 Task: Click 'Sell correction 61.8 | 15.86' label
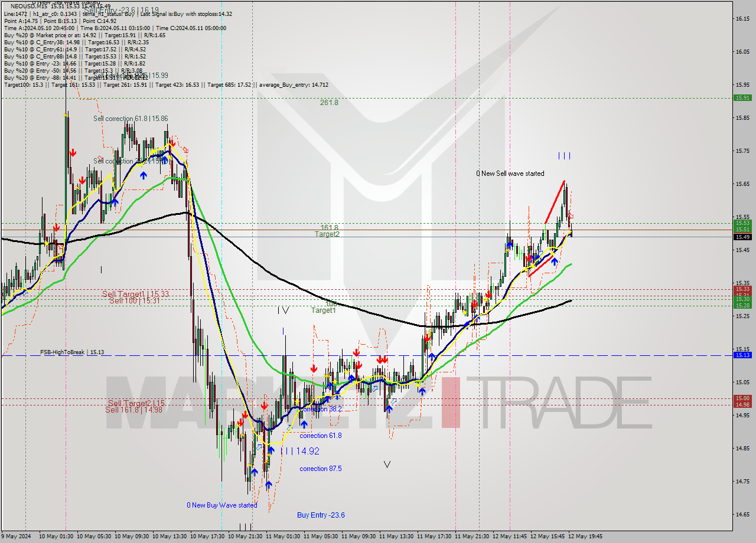[x=131, y=119]
